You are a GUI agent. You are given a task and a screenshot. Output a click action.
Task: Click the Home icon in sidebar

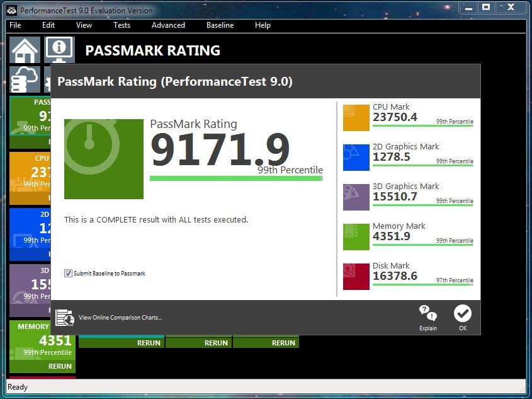coord(25,50)
